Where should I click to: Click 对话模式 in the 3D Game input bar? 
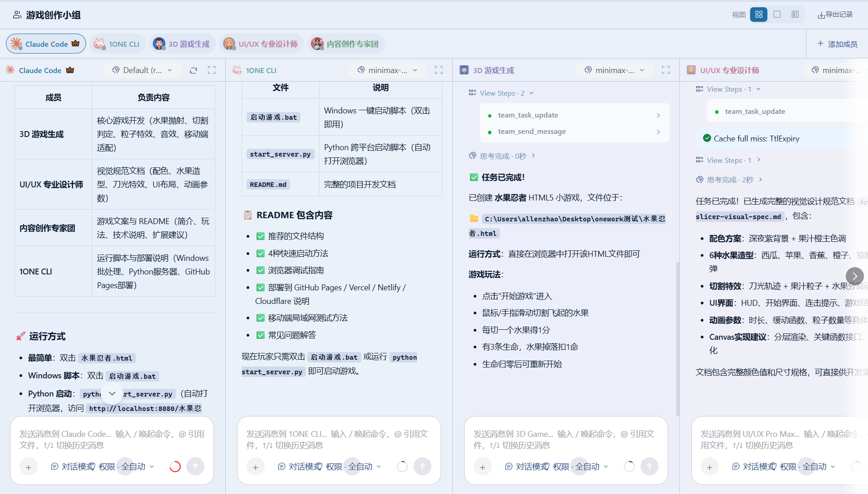click(x=526, y=466)
